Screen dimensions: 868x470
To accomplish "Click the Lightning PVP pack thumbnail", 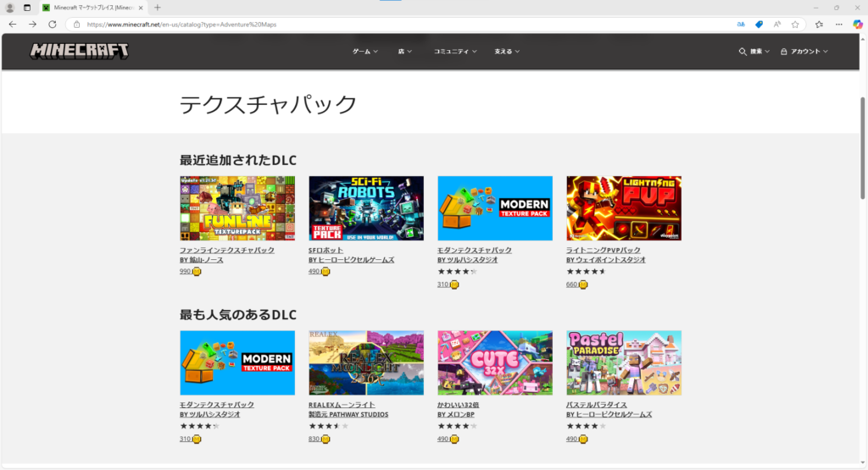I will [x=623, y=208].
